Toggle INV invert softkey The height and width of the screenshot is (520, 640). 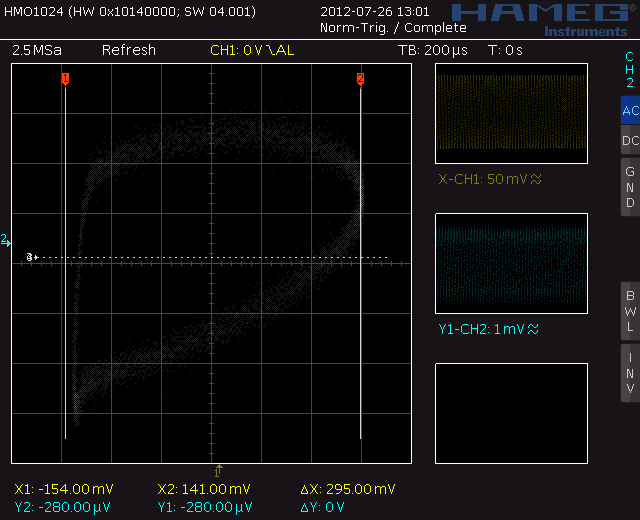pyautogui.click(x=629, y=372)
